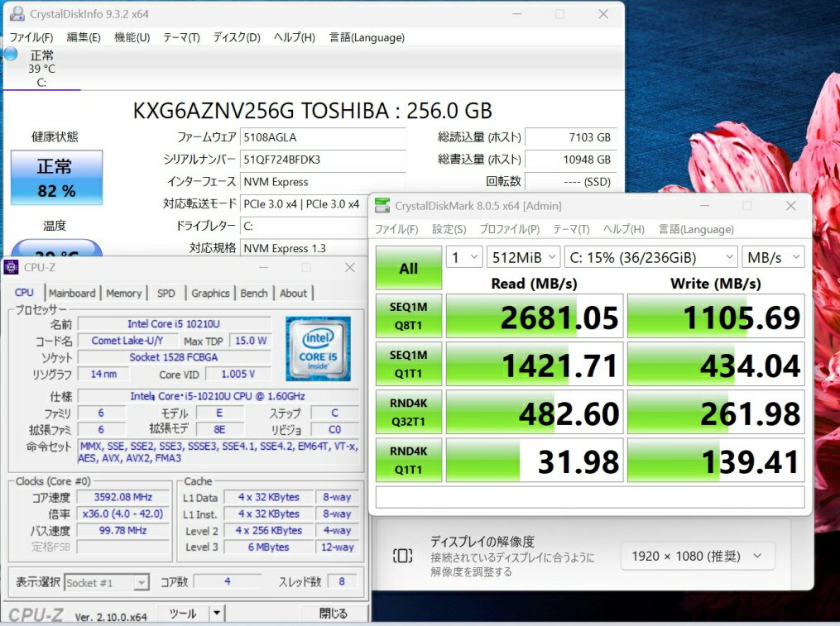
Task: Open the MB/s unit dropdown
Action: [x=772, y=257]
